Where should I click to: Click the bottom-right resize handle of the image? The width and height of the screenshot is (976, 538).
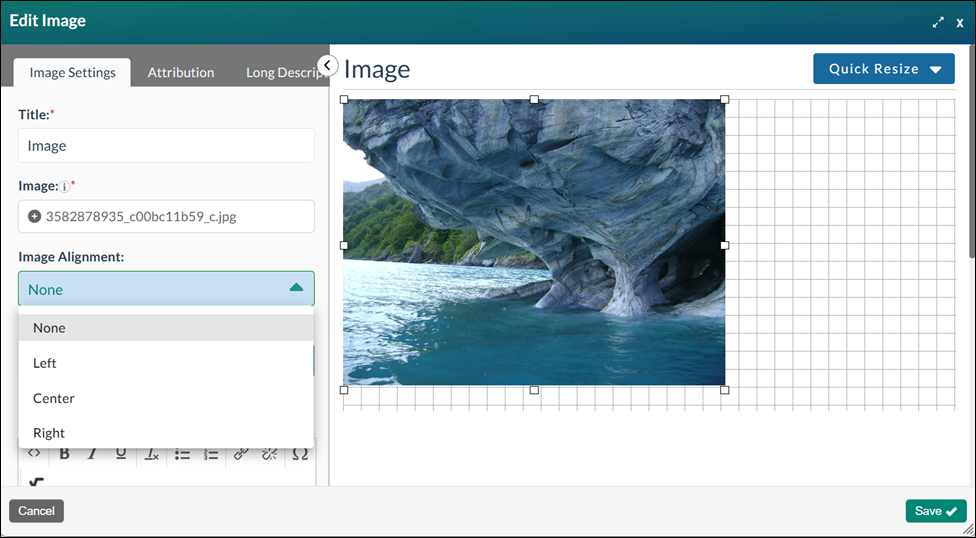click(725, 390)
